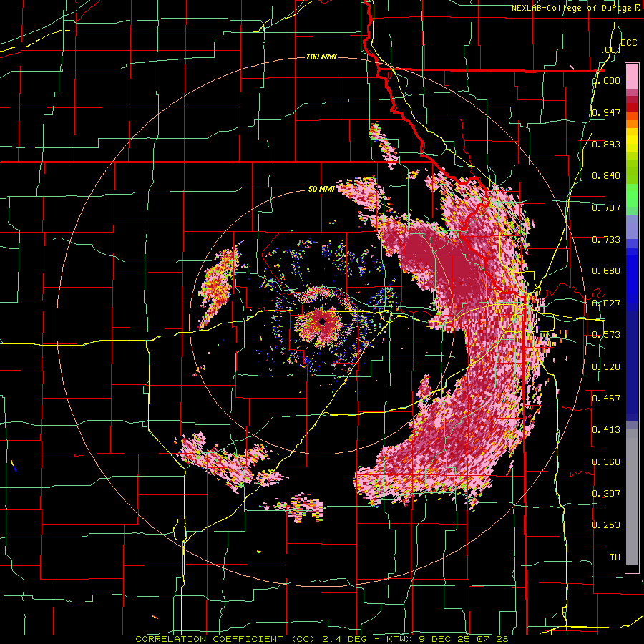Screen dimensions: 644x644
Task: Click the [CC] label near the color scale
Action: point(610,49)
